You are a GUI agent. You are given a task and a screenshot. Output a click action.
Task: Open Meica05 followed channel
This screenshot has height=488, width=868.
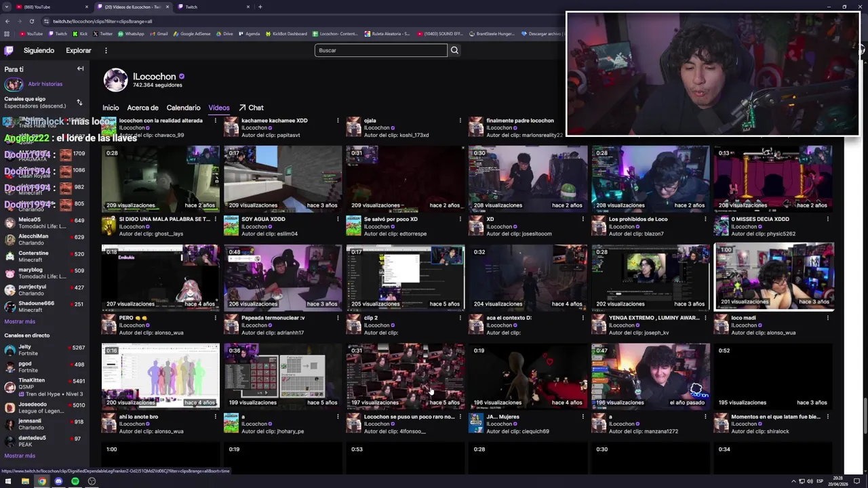[44, 223]
